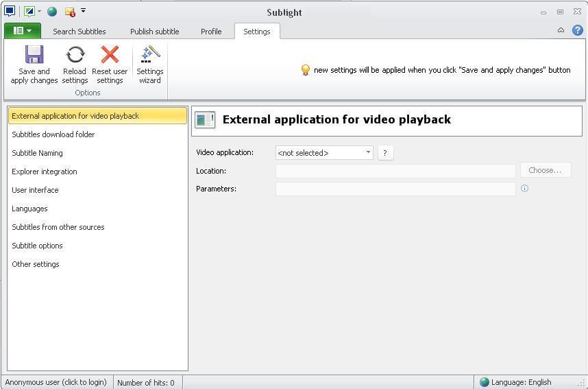The width and height of the screenshot is (588, 389).
Task: Expand the quick access toolbar customize arrow
Action: click(x=83, y=10)
